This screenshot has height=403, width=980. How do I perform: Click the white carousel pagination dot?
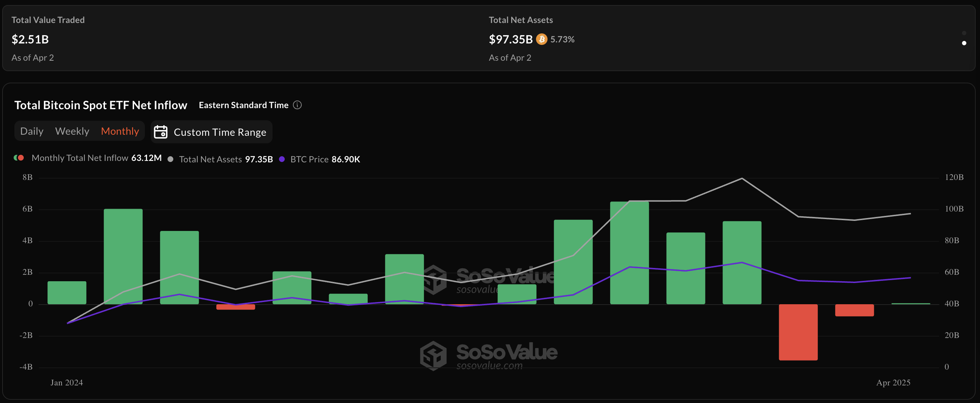pos(963,43)
